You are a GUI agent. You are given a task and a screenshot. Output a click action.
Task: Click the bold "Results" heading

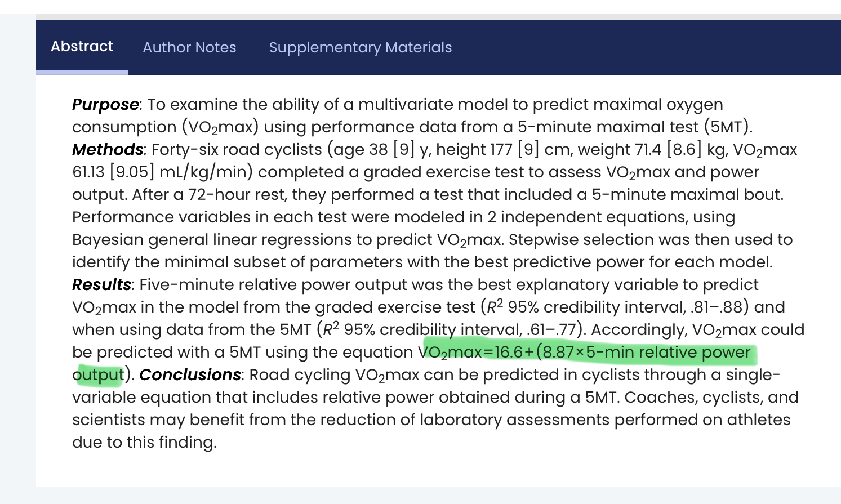[x=101, y=285]
